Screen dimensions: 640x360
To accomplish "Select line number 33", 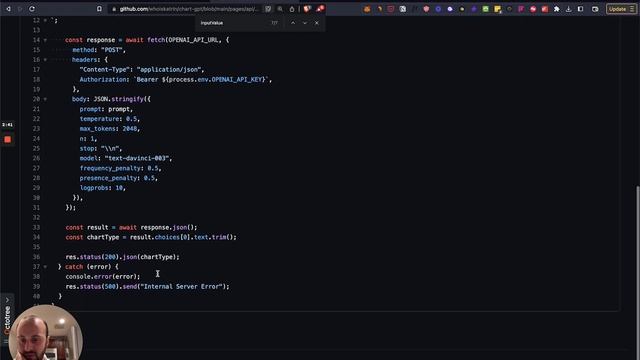I will [36, 227].
